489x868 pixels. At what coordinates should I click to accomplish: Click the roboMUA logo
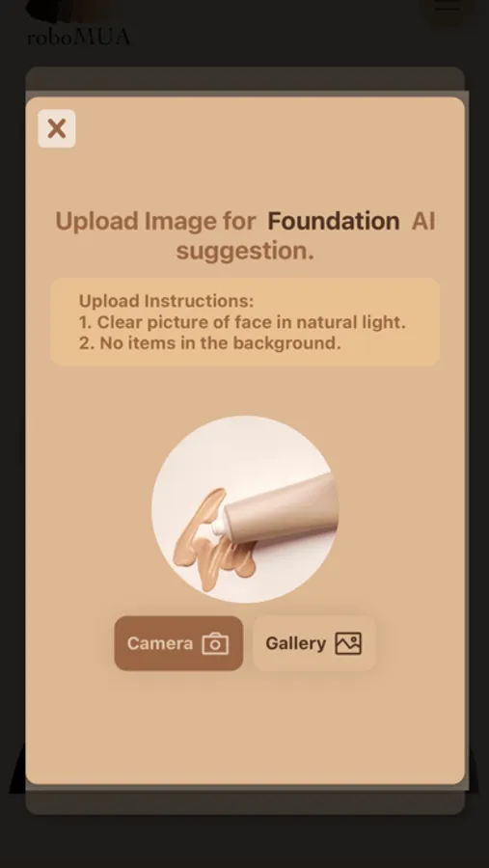[x=79, y=37]
